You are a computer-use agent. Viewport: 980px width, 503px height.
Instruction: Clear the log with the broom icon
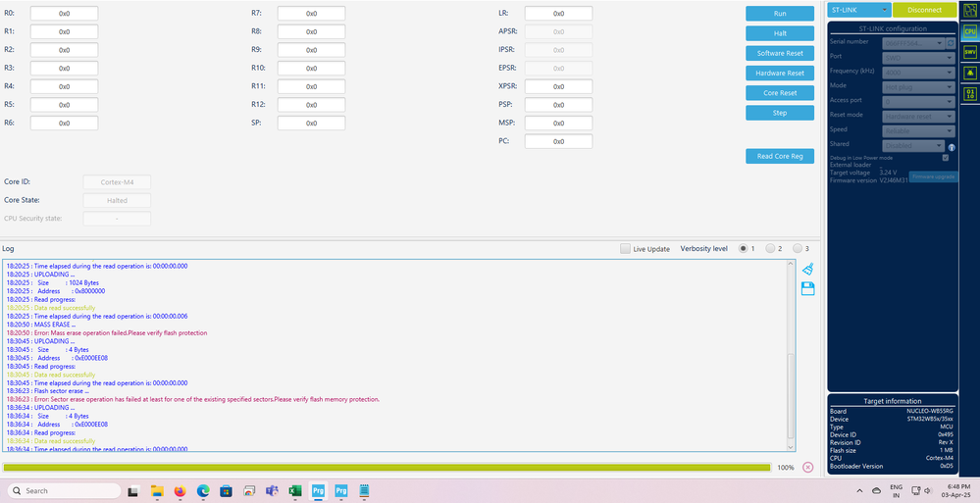[x=807, y=269]
